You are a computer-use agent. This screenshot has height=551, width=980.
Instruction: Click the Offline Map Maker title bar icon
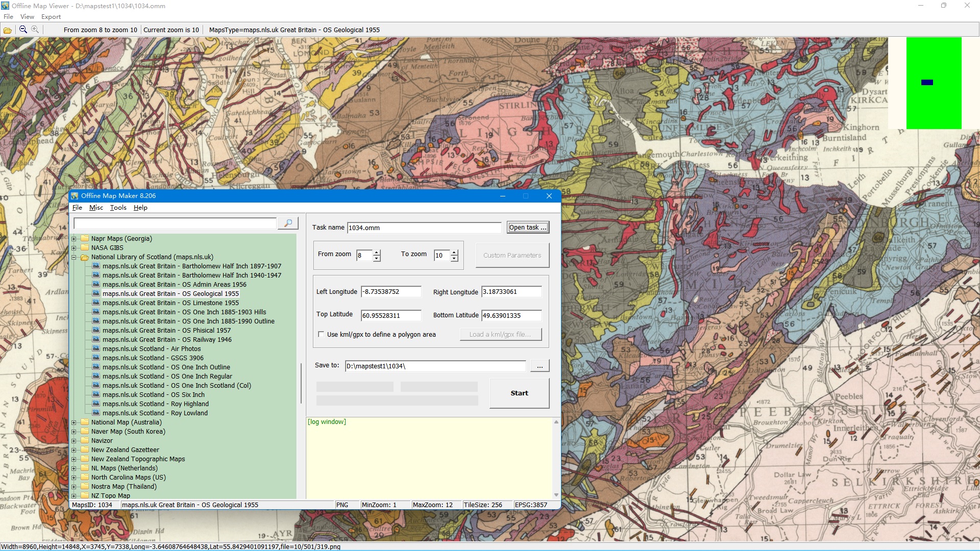pyautogui.click(x=75, y=196)
